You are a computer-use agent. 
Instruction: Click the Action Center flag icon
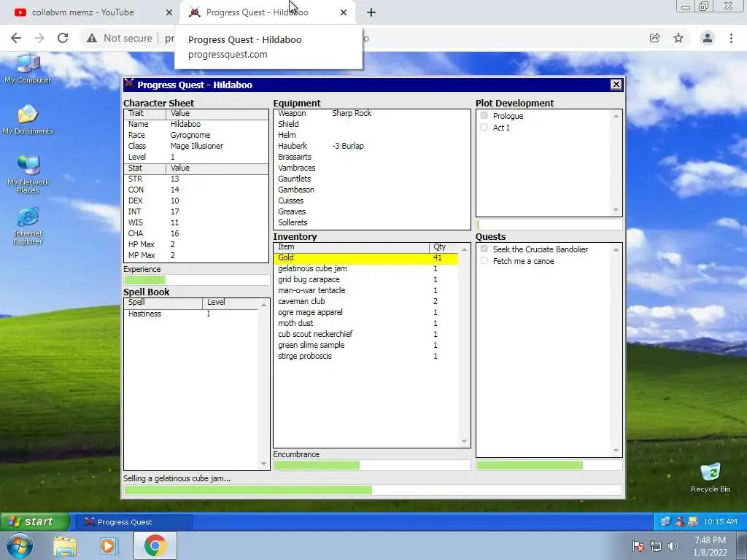(638, 545)
